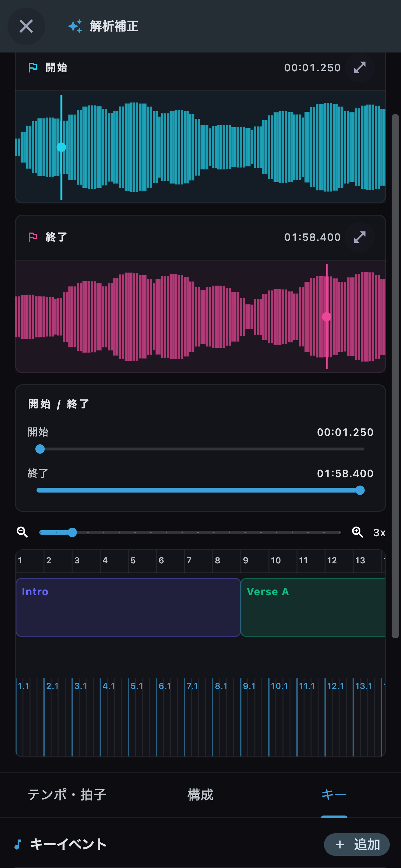Switch to the 構成 tab

pos(200,795)
